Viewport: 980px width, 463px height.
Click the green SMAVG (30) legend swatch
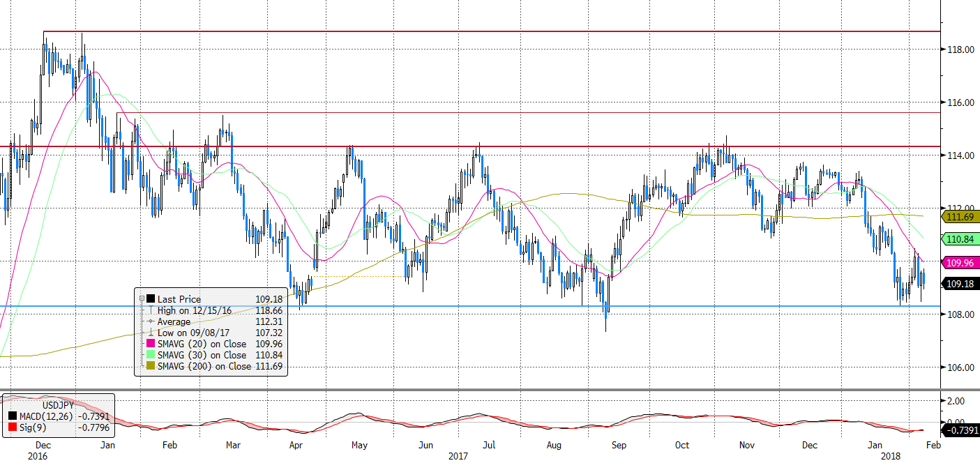150,355
